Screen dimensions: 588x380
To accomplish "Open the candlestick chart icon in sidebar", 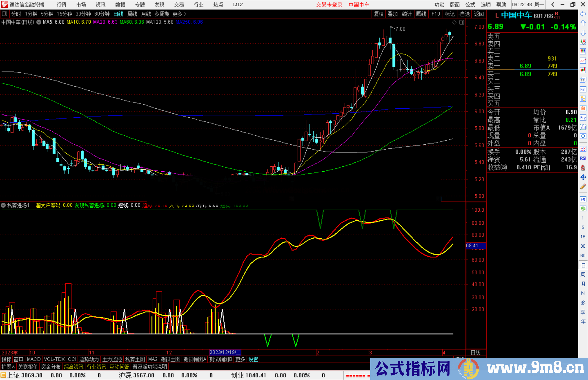I will coord(583,70).
